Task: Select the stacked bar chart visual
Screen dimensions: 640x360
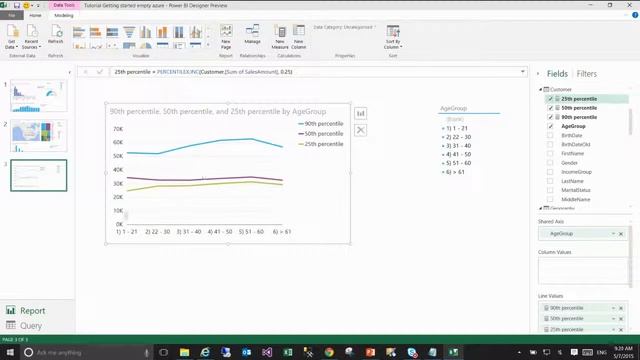Action: pyautogui.click(x=79, y=32)
